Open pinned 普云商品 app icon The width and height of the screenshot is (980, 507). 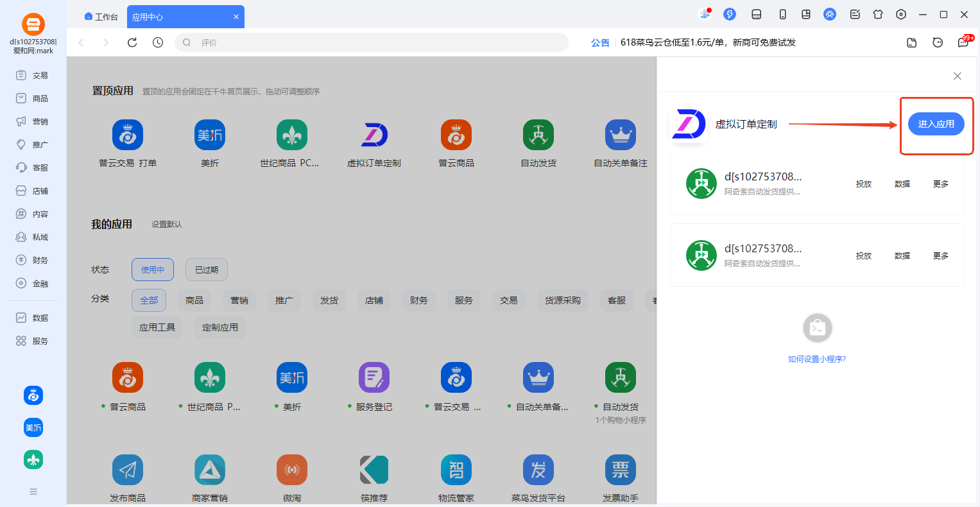pyautogui.click(x=456, y=135)
